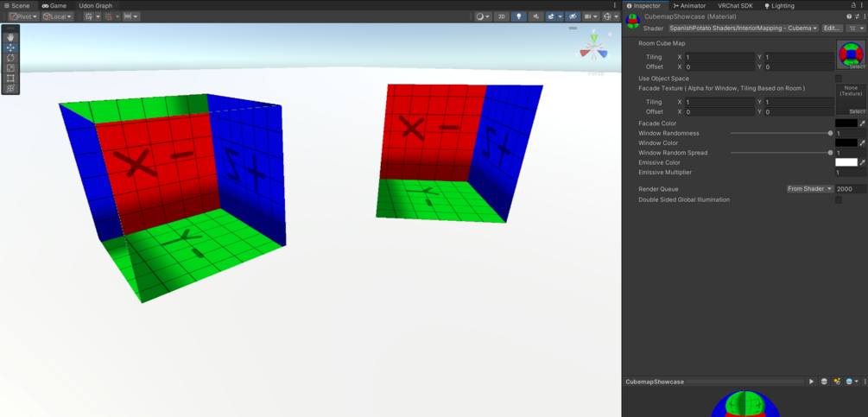The image size is (868, 417).
Task: Switch to the Lighting tab
Action: (779, 5)
